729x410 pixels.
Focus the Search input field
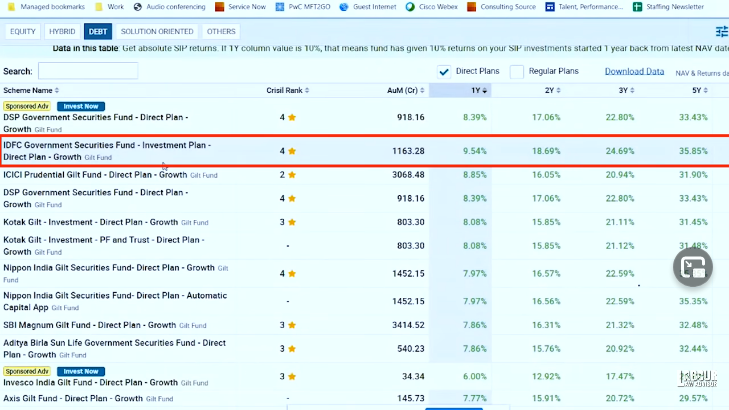click(88, 71)
